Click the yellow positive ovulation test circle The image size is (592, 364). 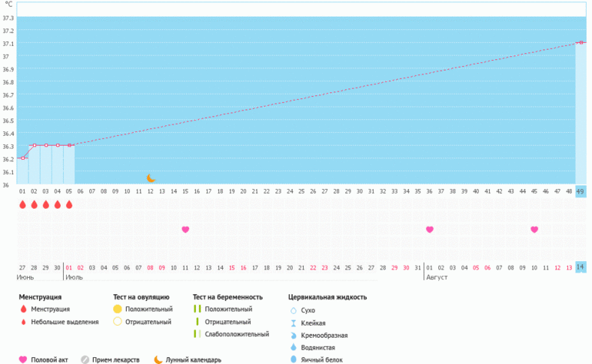(118, 309)
